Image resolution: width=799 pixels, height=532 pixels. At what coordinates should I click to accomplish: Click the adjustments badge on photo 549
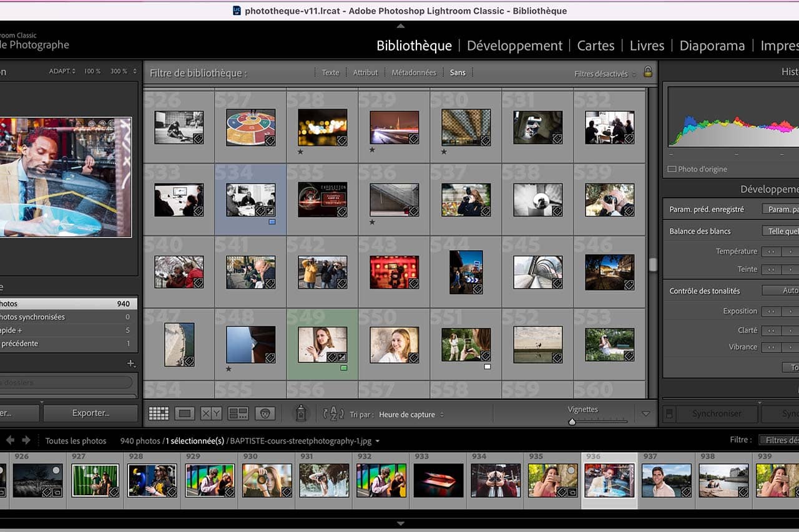pos(341,357)
